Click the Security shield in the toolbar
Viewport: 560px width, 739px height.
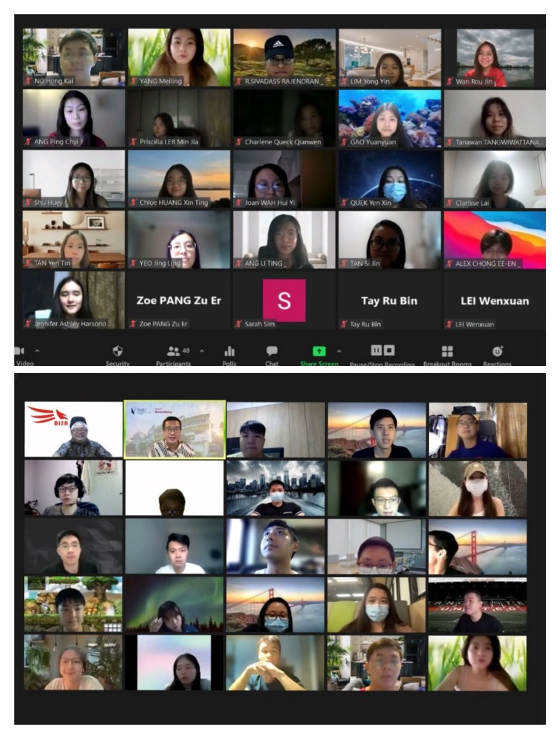click(117, 351)
